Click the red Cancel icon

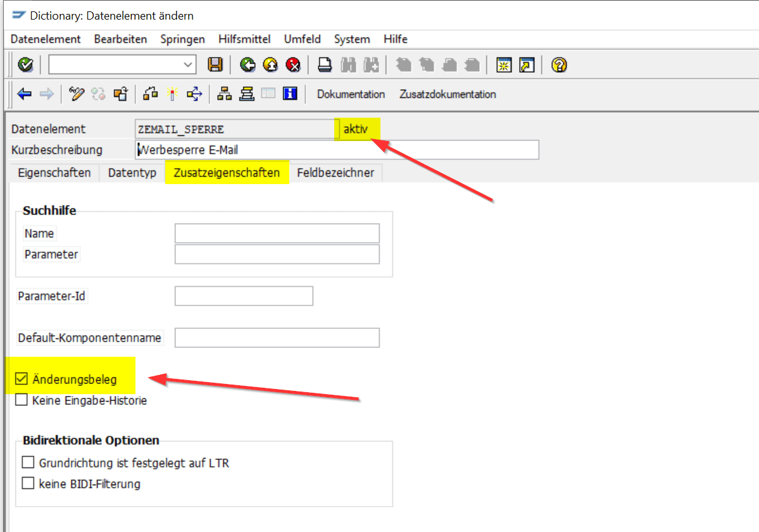[x=293, y=65]
